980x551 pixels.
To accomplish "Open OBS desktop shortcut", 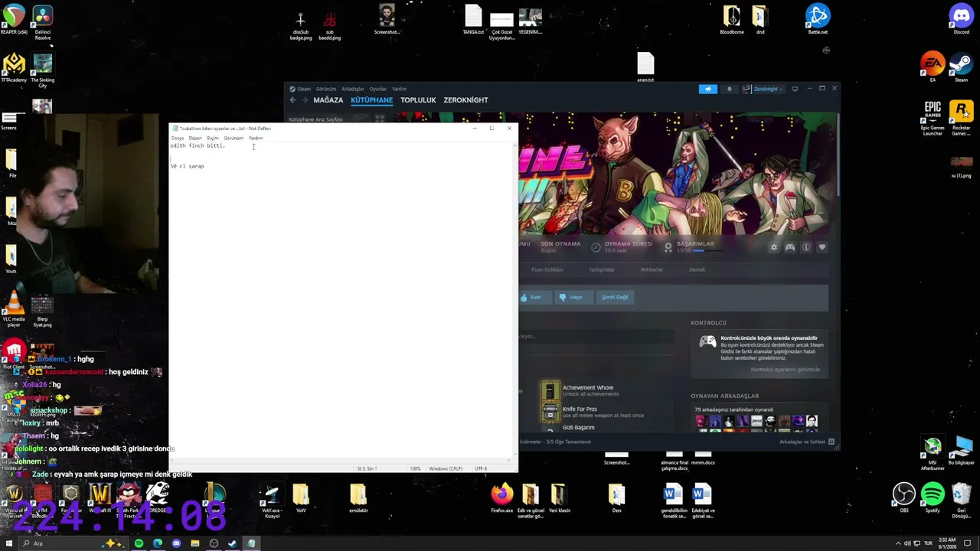I will point(904,497).
